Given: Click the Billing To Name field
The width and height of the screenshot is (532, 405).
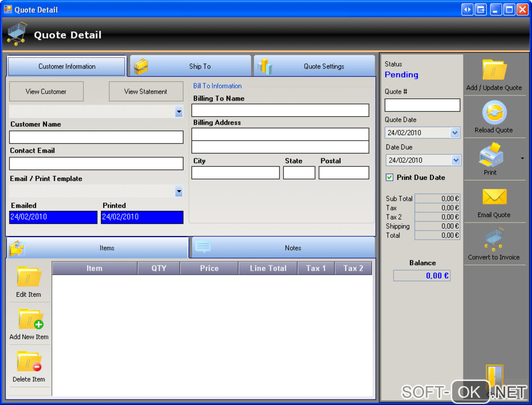Looking at the screenshot, I should (x=280, y=110).
